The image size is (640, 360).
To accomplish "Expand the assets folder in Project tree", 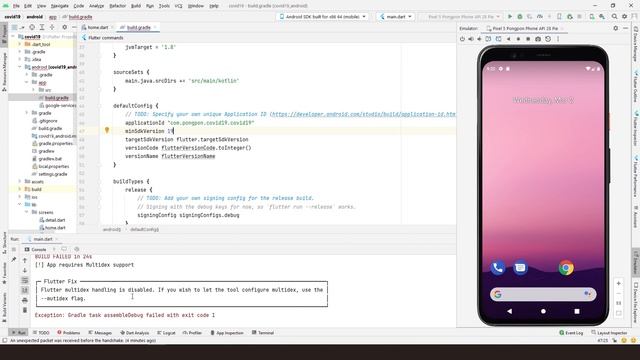I will (x=20, y=182).
